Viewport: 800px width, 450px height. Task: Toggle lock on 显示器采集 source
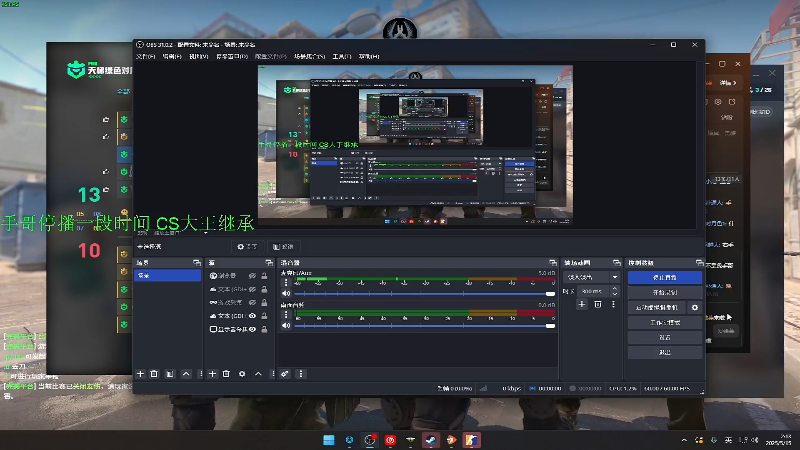coord(264,330)
